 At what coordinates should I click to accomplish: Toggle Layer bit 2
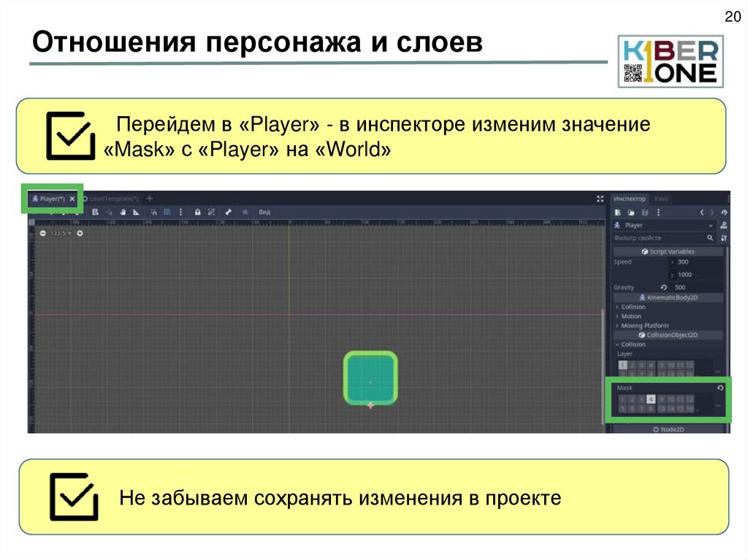632,365
